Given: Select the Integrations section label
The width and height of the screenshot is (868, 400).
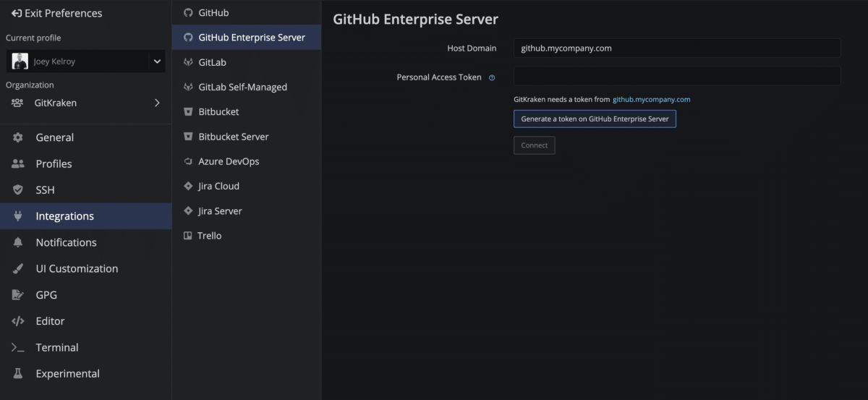Looking at the screenshot, I should (65, 216).
